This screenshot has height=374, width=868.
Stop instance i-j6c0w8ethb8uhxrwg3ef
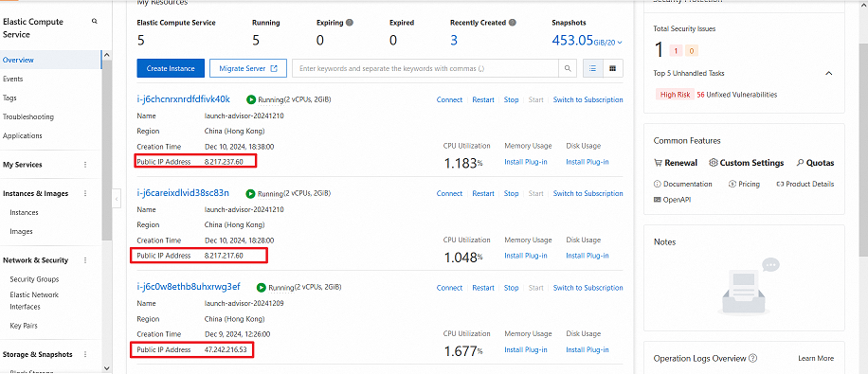coord(512,288)
